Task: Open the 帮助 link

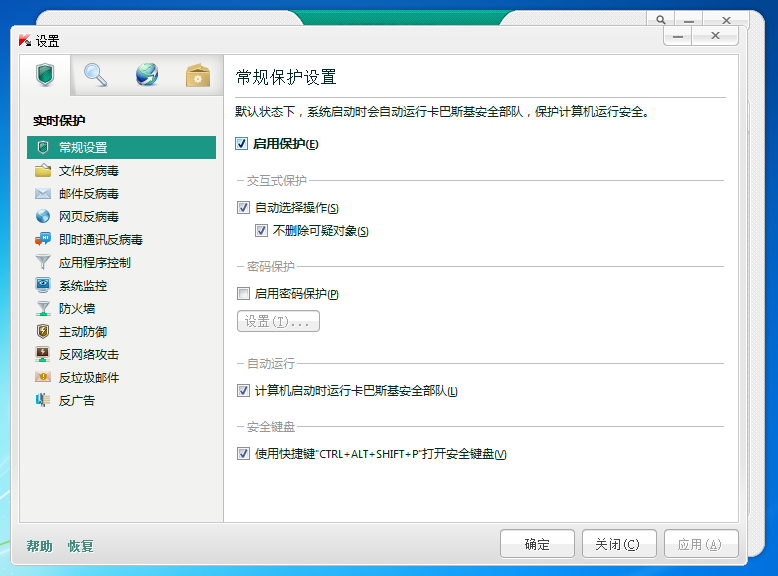Action: tap(40, 546)
